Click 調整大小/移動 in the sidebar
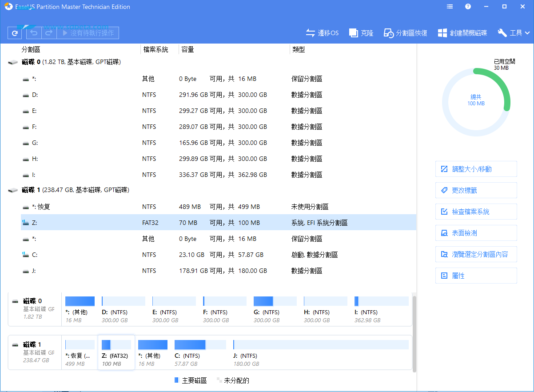Image resolution: width=534 pixels, height=392 pixels. click(476, 169)
